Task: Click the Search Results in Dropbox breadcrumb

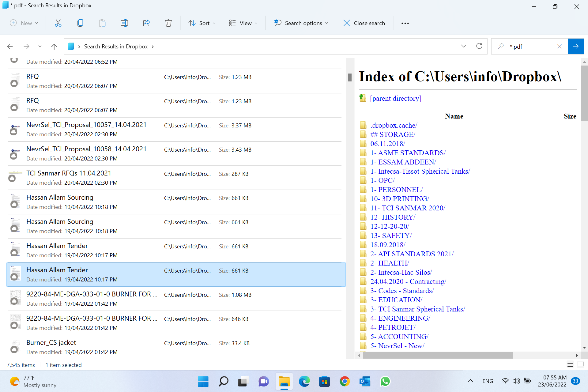Action: (116, 47)
